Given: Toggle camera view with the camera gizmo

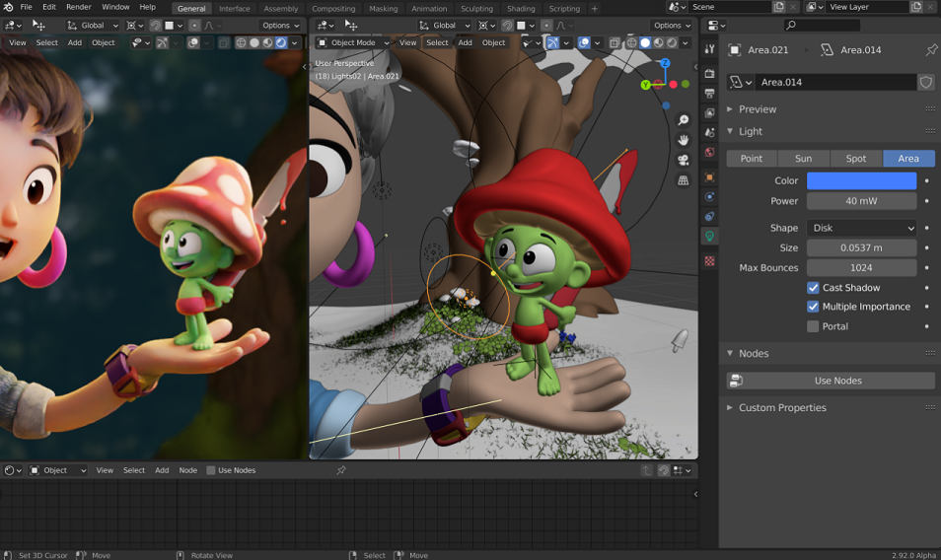Looking at the screenshot, I should click(x=683, y=160).
